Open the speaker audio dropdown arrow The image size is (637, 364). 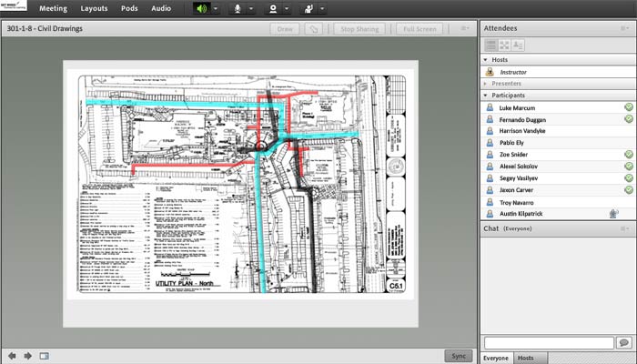coord(215,9)
